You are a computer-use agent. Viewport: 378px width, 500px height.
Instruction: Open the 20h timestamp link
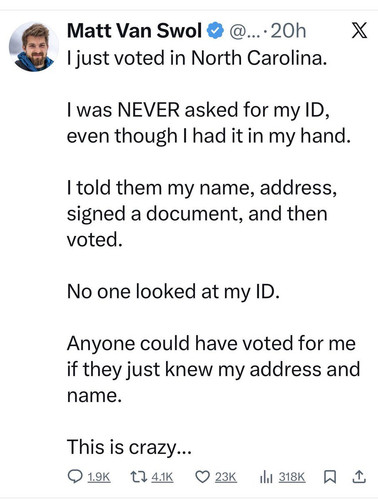(x=288, y=31)
